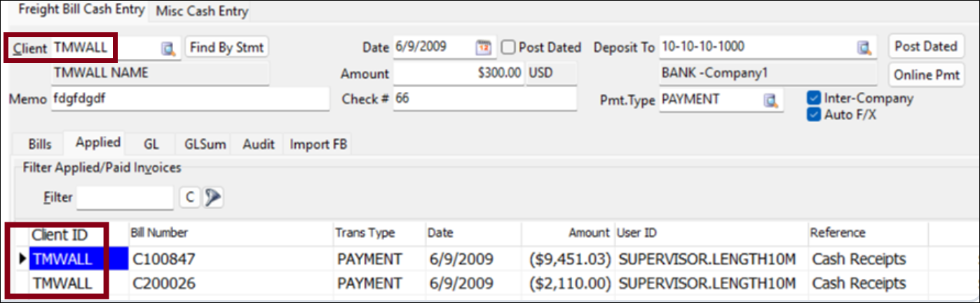Select the row indicator arrow for C100847

[x=23, y=260]
